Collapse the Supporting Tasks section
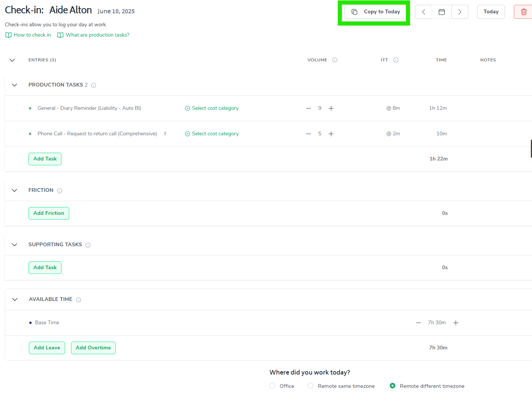 pos(14,245)
